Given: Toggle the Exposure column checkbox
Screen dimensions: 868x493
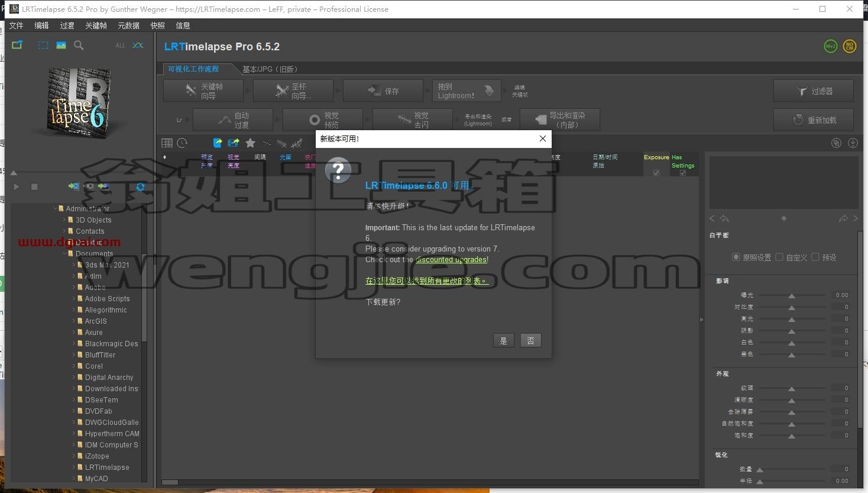Looking at the screenshot, I should [x=656, y=173].
